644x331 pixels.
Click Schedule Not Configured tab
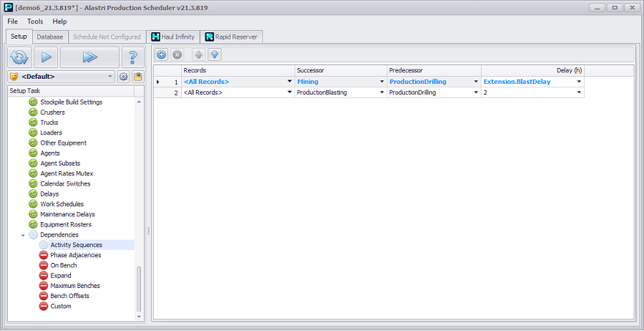(x=107, y=37)
